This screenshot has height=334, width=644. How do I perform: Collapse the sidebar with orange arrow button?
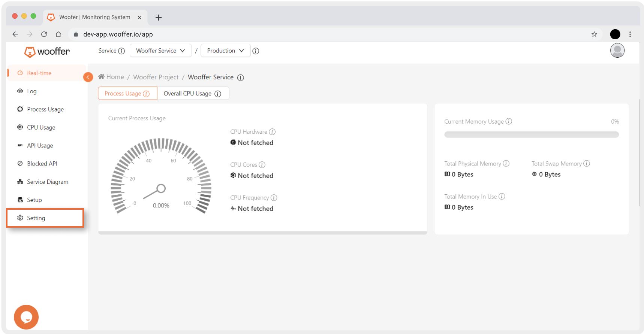(88, 77)
